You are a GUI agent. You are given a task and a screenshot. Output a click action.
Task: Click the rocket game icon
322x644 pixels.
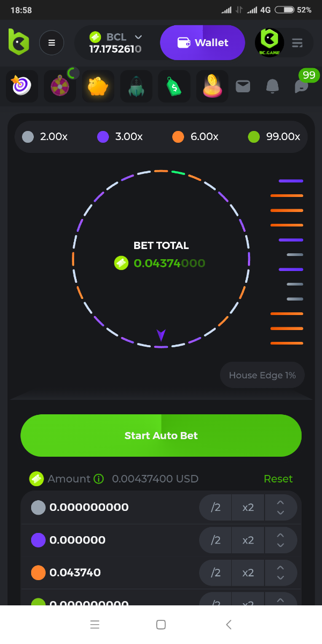click(x=136, y=86)
